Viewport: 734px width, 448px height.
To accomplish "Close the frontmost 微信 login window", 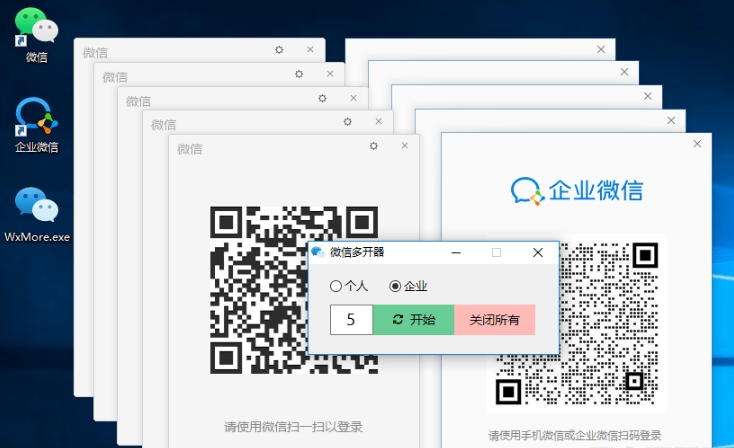I will click(405, 146).
